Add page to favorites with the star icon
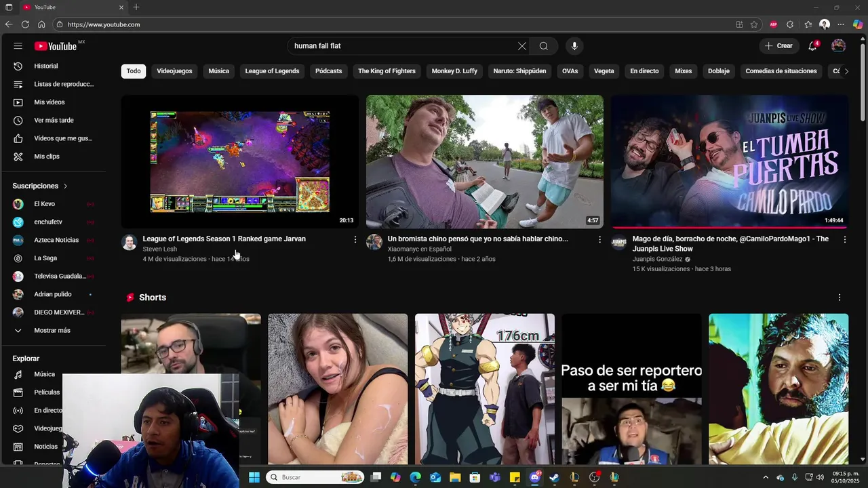 tap(754, 24)
